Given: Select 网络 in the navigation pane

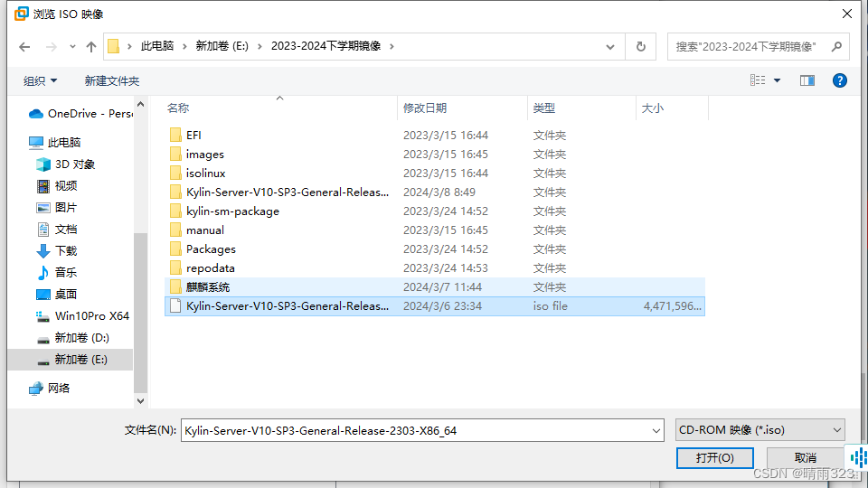Looking at the screenshot, I should 50,389.
